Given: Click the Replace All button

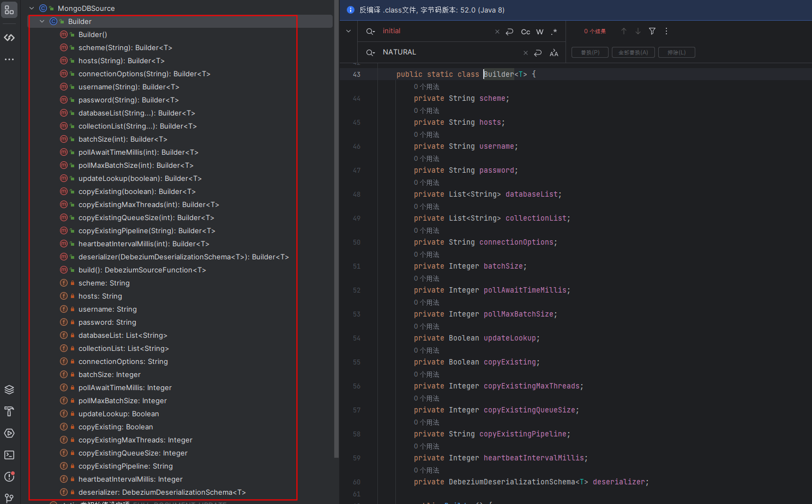Looking at the screenshot, I should click(633, 52).
